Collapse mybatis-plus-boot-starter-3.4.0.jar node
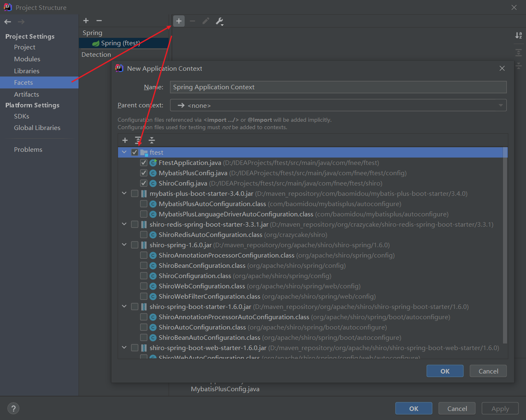Image resolution: width=526 pixels, height=420 pixels. click(124, 193)
